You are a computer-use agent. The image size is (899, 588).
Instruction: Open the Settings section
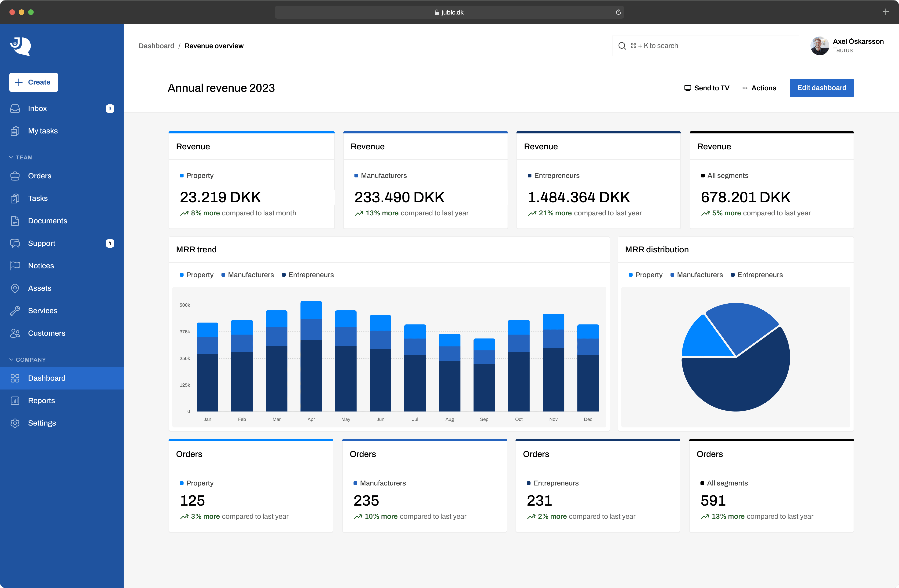41,423
